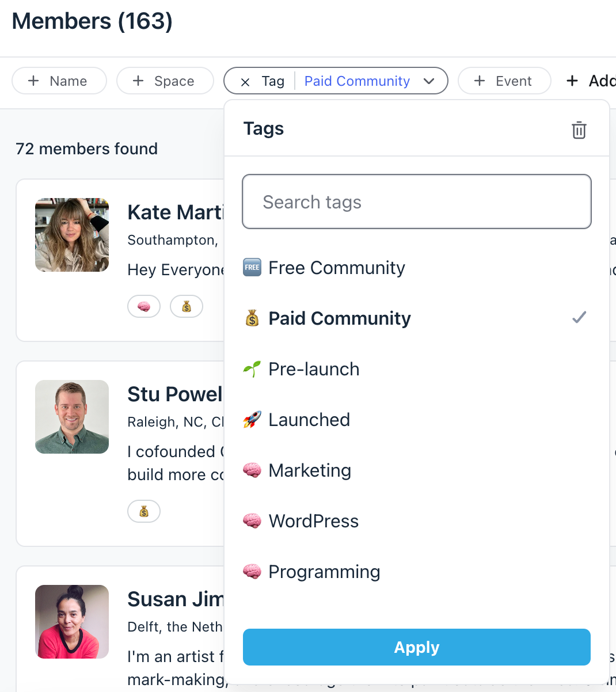616x692 pixels.
Task: Select the Launched tag
Action: (x=417, y=420)
